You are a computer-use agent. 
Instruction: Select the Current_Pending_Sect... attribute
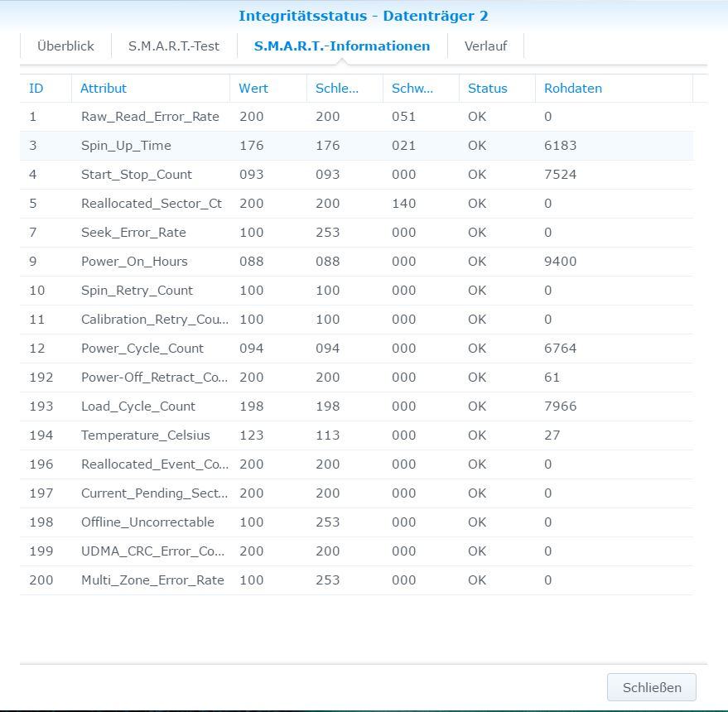point(155,493)
